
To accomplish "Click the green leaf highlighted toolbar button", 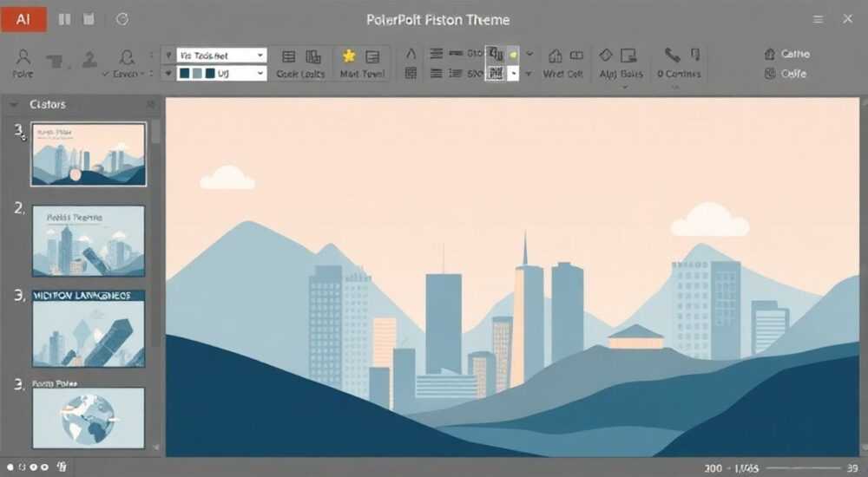I will (x=513, y=55).
